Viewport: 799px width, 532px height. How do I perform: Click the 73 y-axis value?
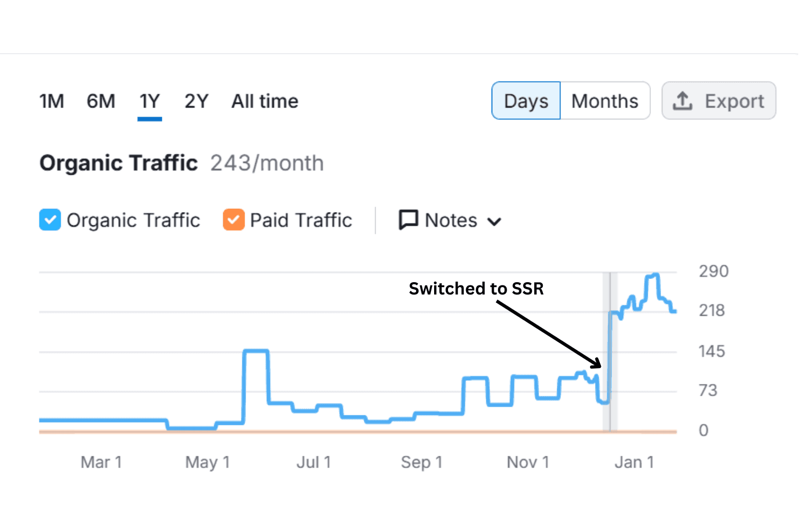[708, 391]
